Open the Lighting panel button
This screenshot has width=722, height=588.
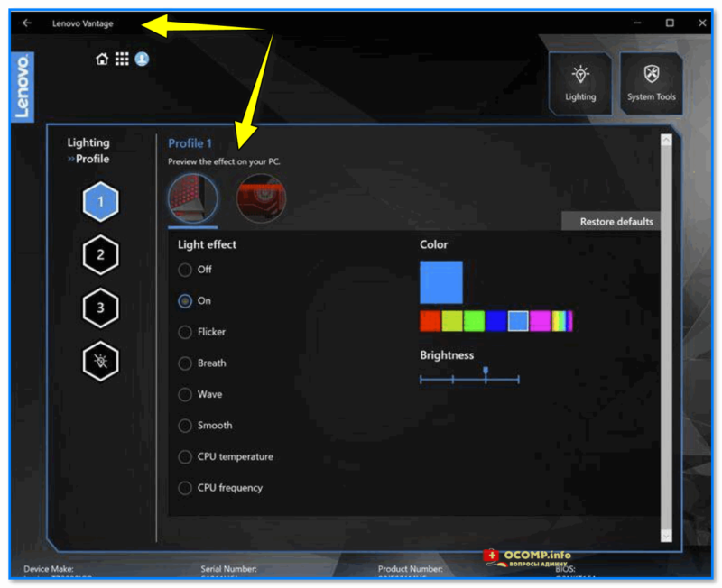tap(580, 83)
